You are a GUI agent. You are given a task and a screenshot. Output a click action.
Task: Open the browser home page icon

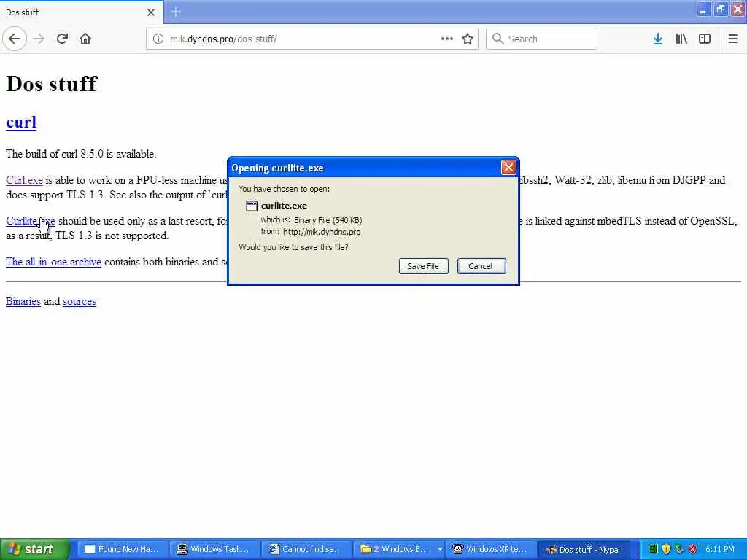pos(85,39)
